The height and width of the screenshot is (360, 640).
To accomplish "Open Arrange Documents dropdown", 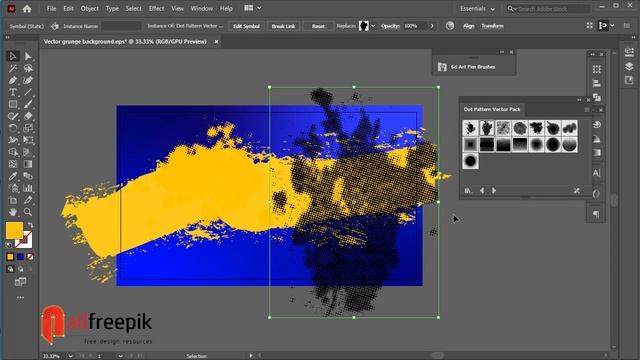I will coord(253,8).
